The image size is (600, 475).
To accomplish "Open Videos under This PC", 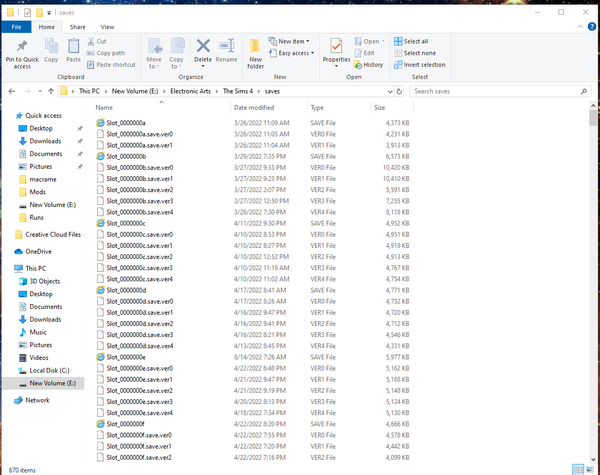I will pos(39,357).
